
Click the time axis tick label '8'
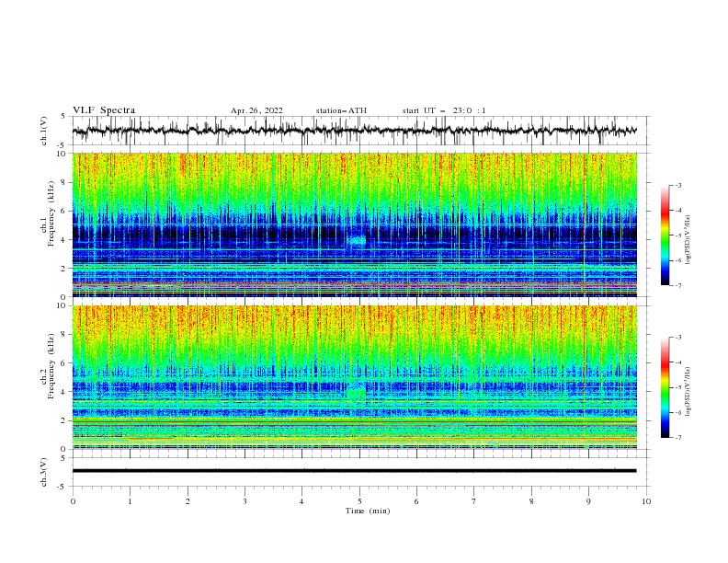(x=531, y=501)
